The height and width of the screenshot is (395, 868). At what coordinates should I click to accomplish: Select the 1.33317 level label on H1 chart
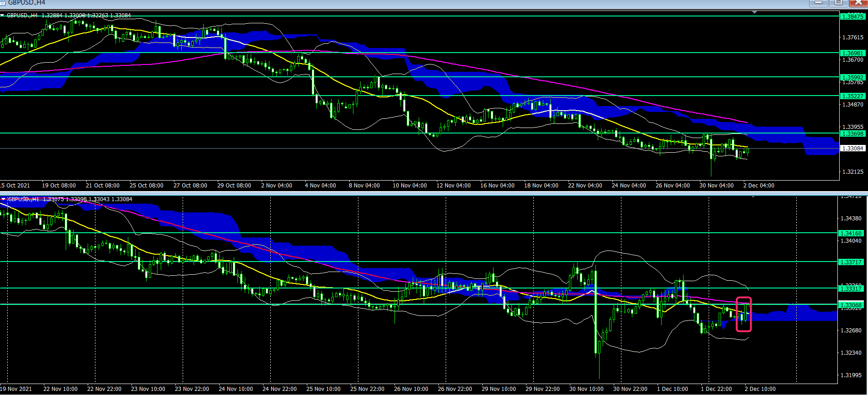tap(851, 288)
